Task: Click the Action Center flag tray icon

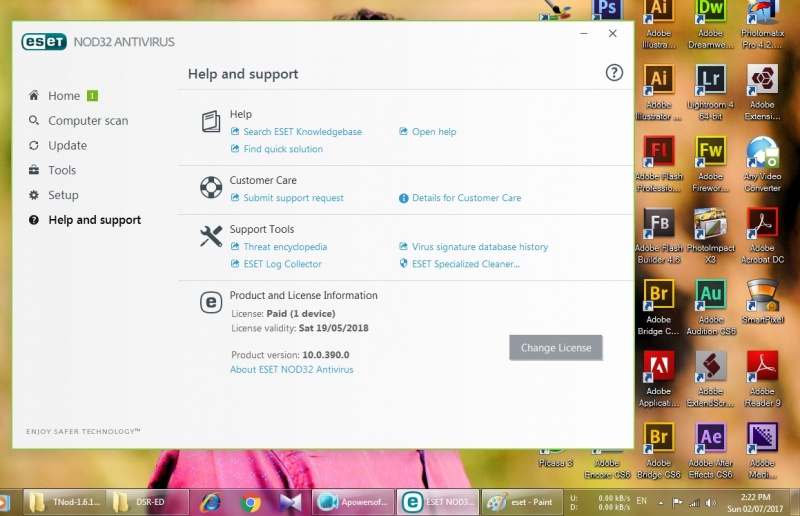Action: tap(677, 503)
